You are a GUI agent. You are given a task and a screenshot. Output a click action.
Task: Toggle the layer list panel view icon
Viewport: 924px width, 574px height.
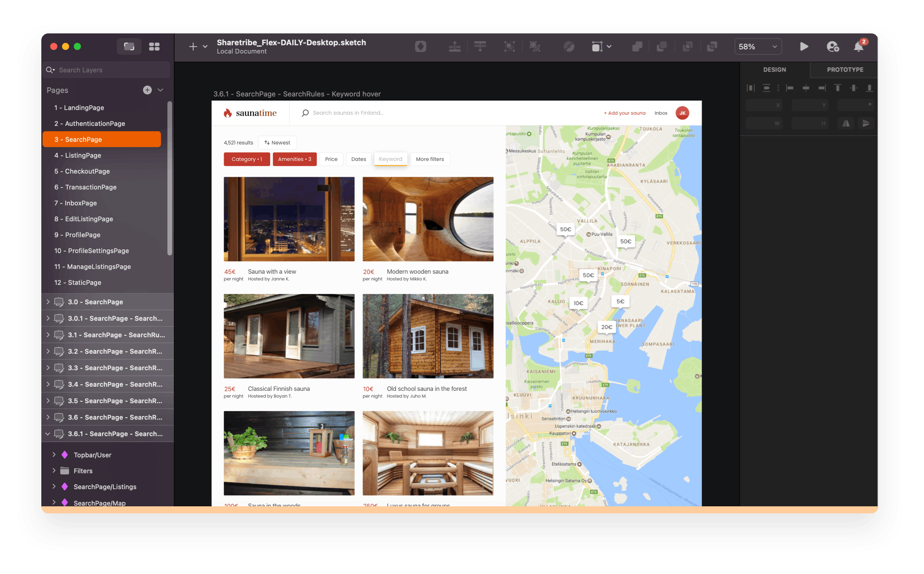point(129,46)
